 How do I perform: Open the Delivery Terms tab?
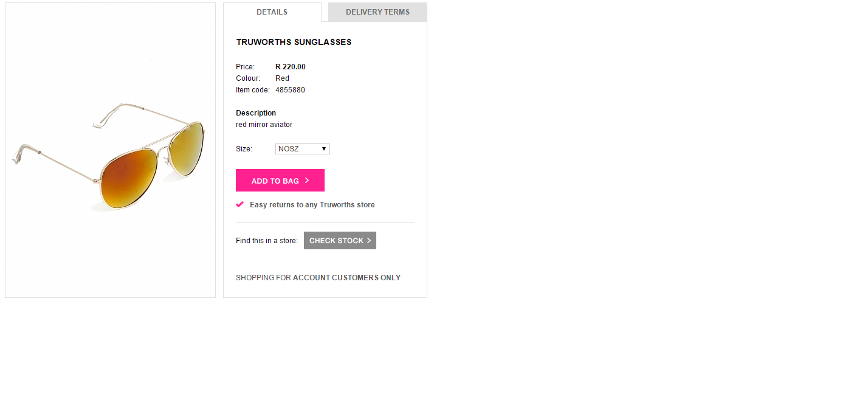pos(377,12)
